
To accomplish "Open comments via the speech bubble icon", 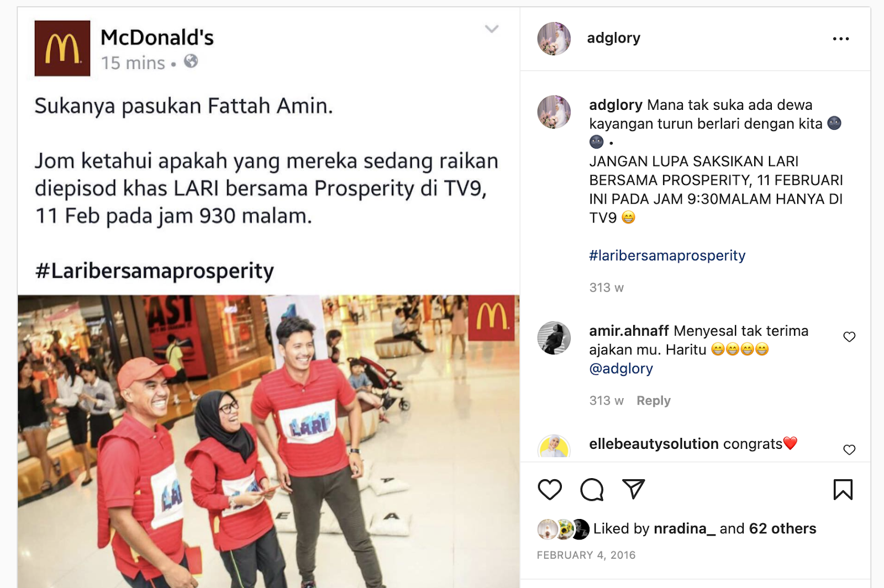I will (x=592, y=490).
